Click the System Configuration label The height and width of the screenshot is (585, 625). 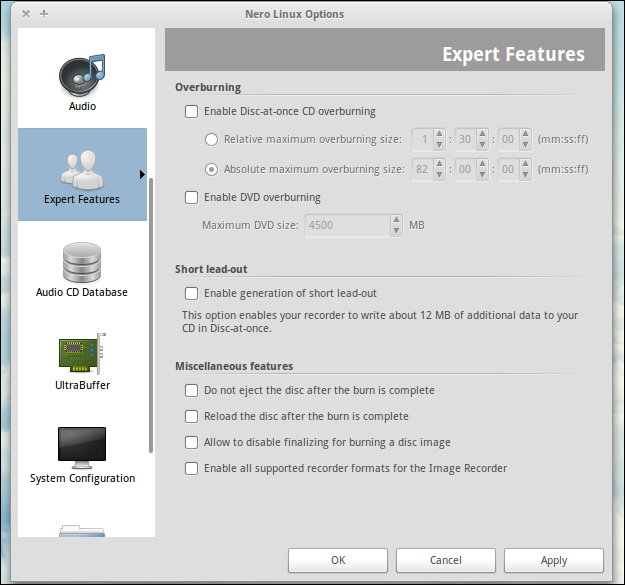(83, 478)
